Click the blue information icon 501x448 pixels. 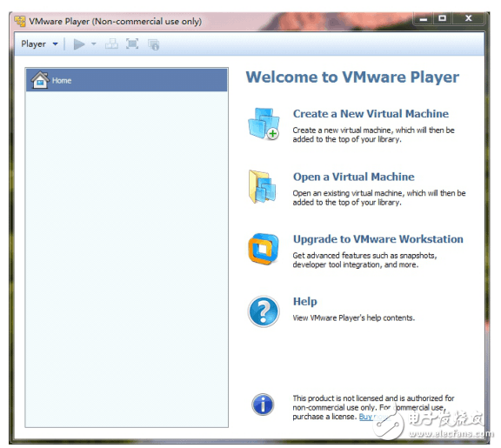(x=263, y=405)
